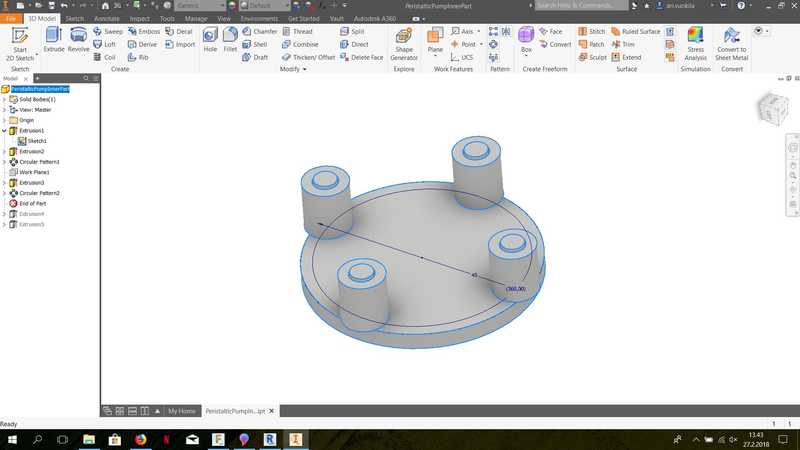Image resolution: width=800 pixels, height=450 pixels.
Task: Click the Derive tool
Action: click(x=142, y=44)
